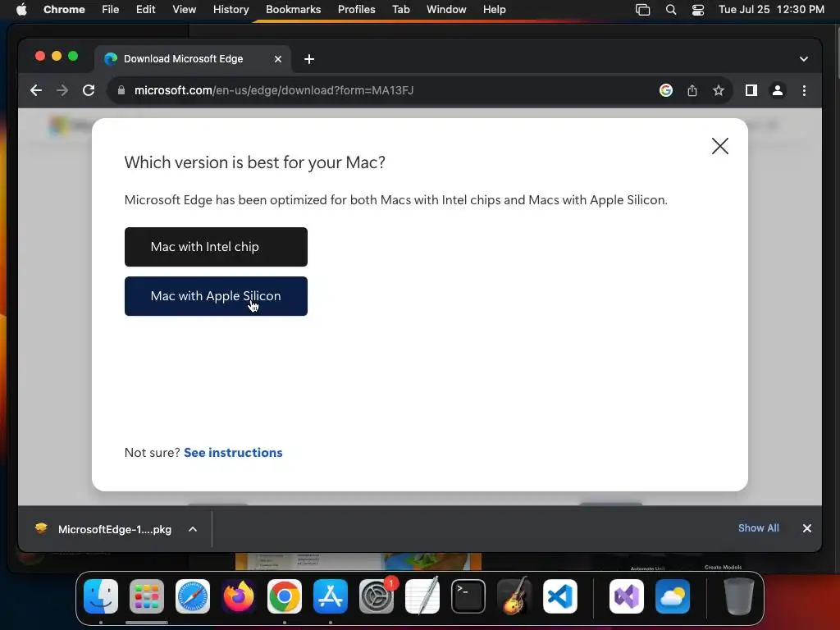Open the Apple menu
The image size is (840, 630).
(21, 10)
